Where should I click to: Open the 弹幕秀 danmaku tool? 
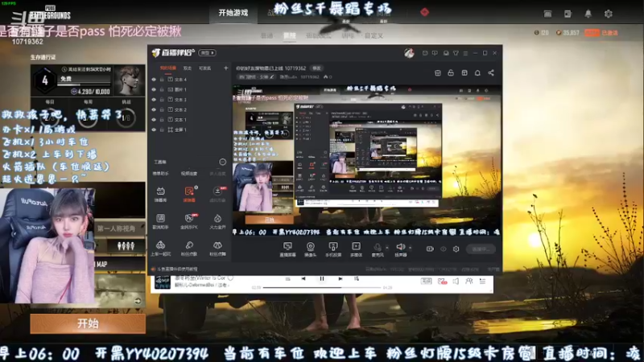click(160, 194)
